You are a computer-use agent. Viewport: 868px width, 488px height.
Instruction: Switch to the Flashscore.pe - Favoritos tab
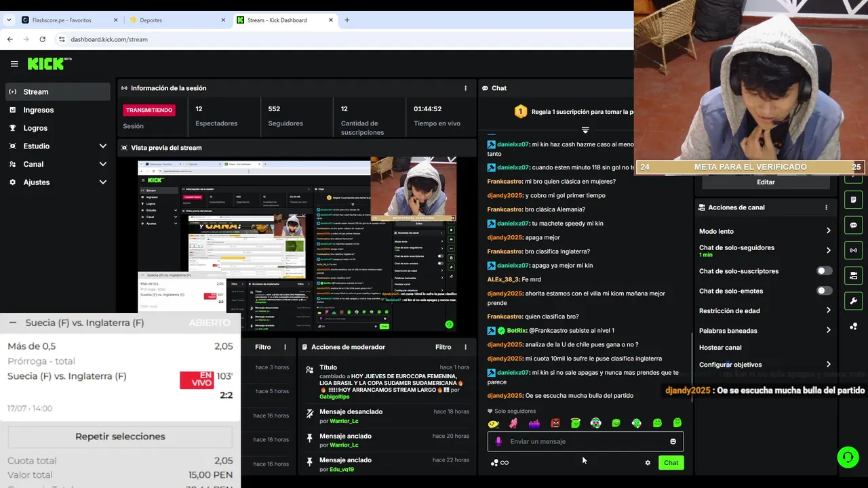pyautogui.click(x=68, y=20)
